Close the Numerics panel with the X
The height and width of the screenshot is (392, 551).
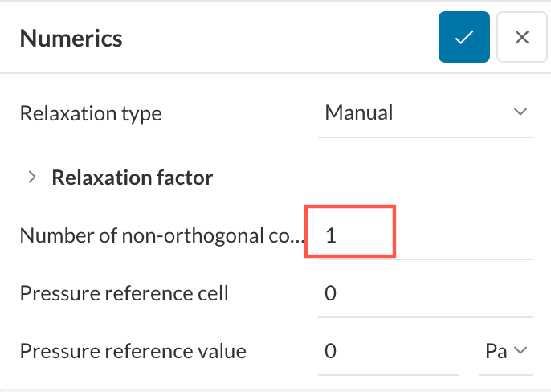click(x=522, y=37)
